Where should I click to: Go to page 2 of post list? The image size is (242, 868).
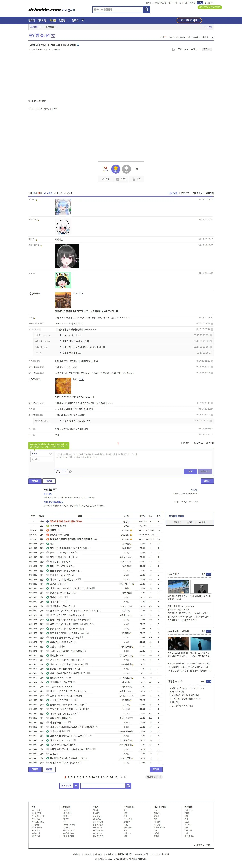coord(68,777)
